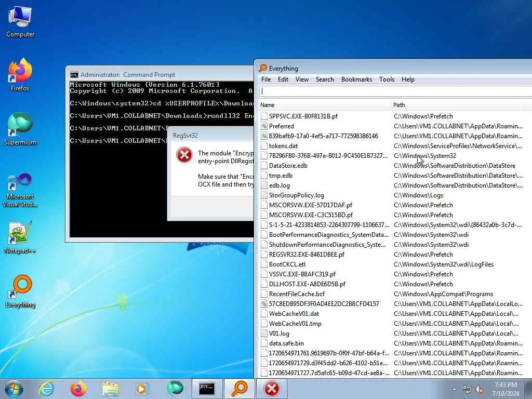532x399 pixels.
Task: Open the Microsoft Visual Studio desktop shortcut
Action: [20, 190]
